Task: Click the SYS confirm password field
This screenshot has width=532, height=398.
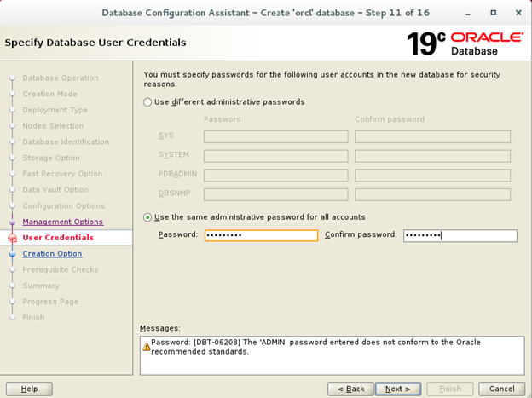Action: [432, 136]
